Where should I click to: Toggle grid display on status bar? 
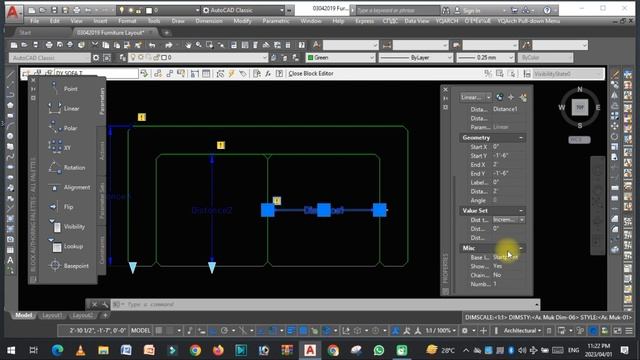tap(159, 331)
